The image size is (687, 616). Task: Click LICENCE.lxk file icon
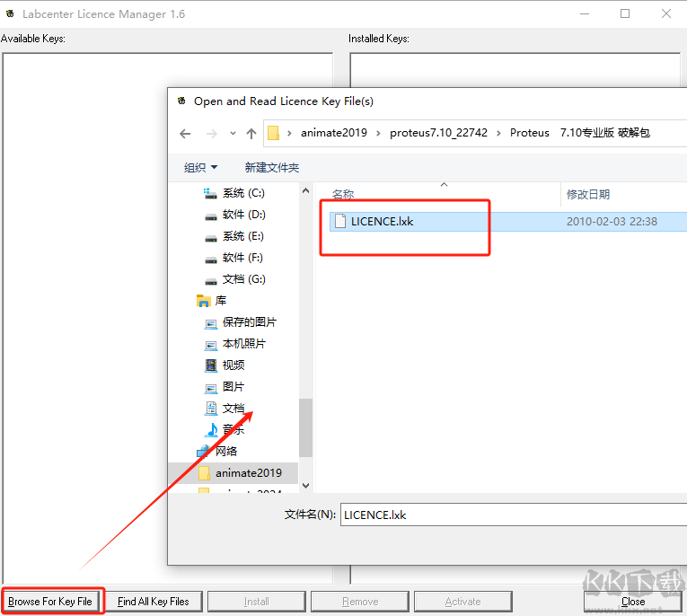tap(340, 221)
